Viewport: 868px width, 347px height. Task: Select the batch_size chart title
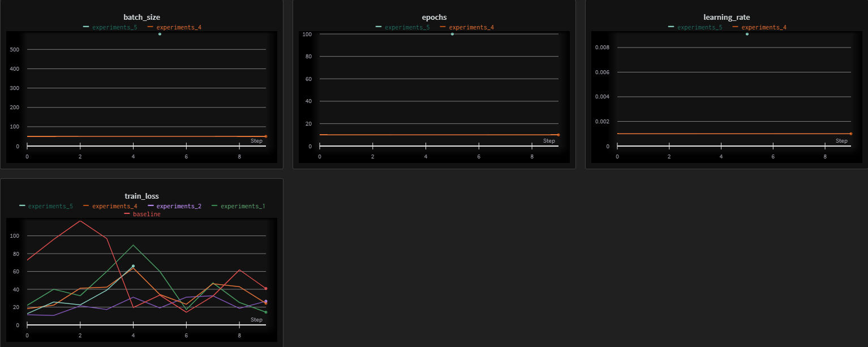[x=141, y=17]
